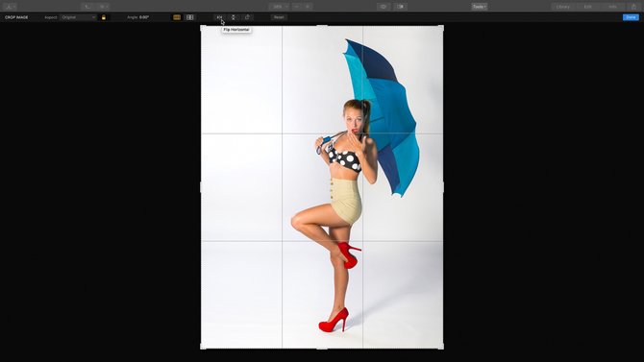
Task: Open the Aspect Original dropdown
Action: pos(78,17)
